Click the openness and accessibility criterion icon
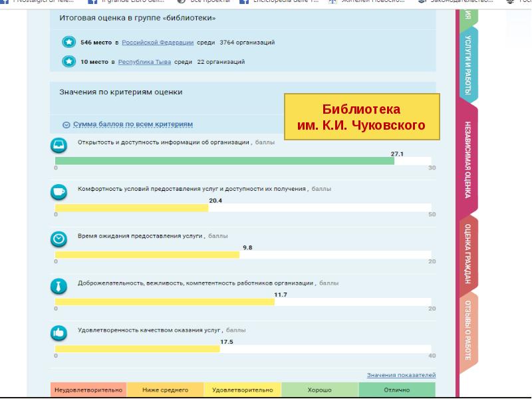Screen dimensions: 532x399 pyautogui.click(x=59, y=145)
